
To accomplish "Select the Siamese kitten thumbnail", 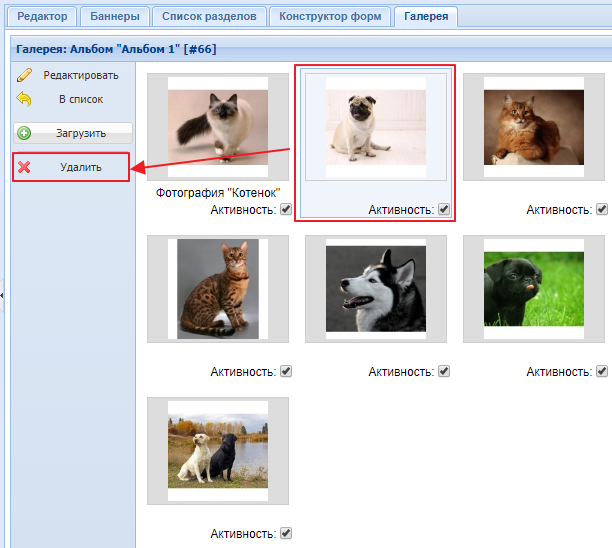I will click(x=217, y=126).
